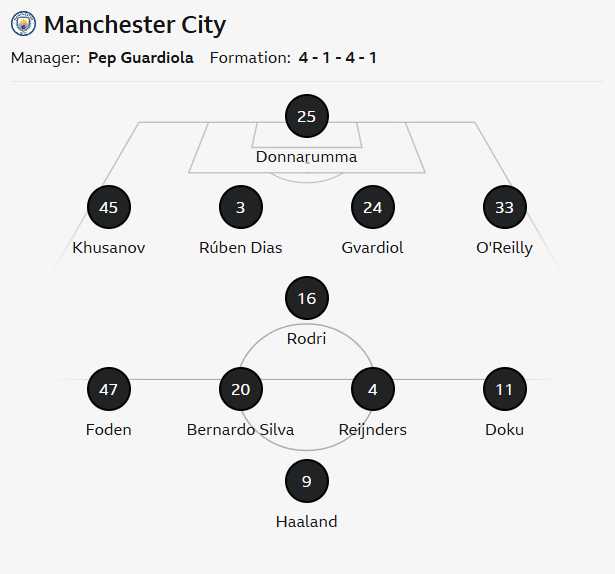
Task: Select Reijnders' number 4 circle
Action: (373, 389)
